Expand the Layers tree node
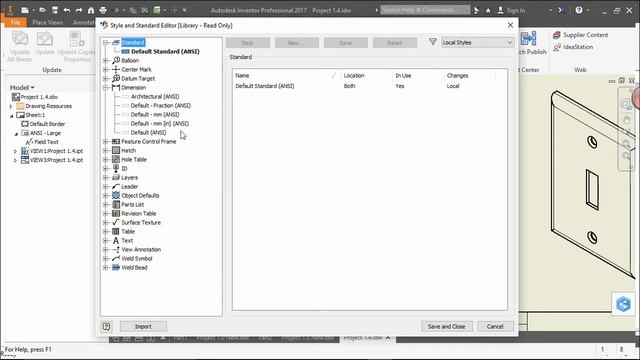The width and height of the screenshot is (640, 360). pyautogui.click(x=105, y=177)
